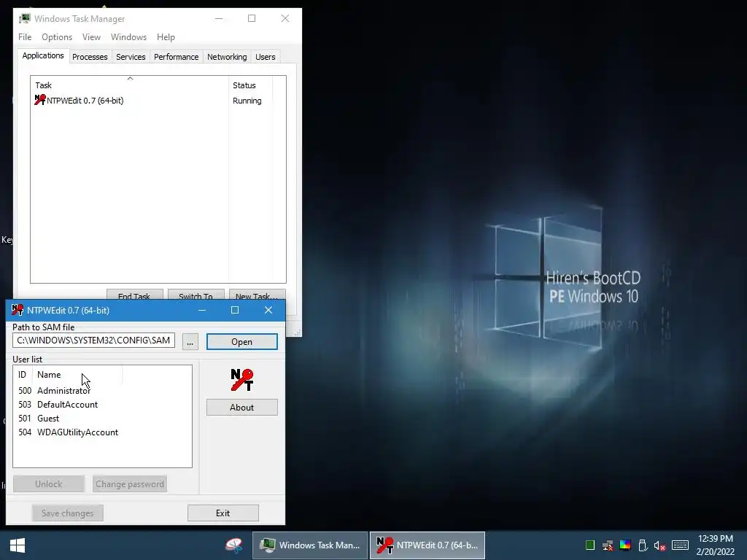Open the Options menu in Task Manager
747x560 pixels.
[57, 37]
